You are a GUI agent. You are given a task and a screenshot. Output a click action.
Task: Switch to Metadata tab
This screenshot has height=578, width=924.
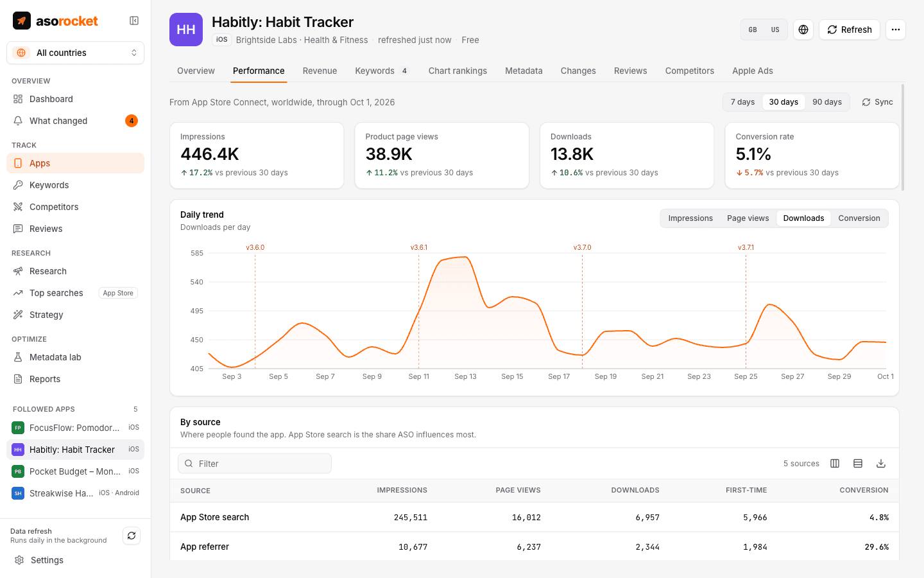(x=524, y=71)
